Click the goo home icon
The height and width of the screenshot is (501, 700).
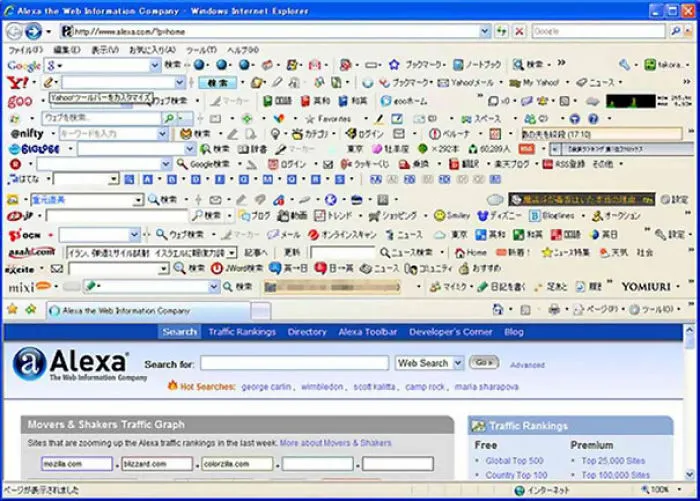(386, 101)
